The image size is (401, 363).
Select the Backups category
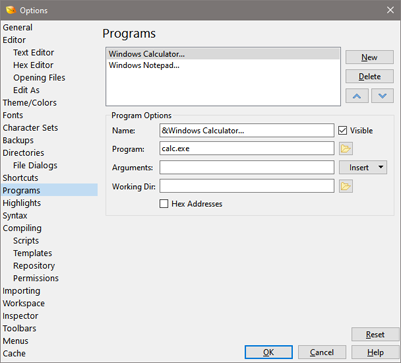[18, 140]
